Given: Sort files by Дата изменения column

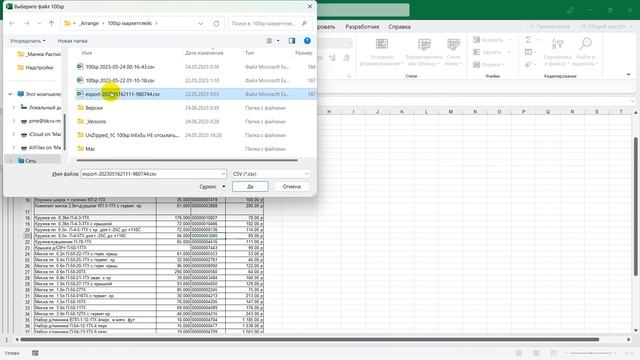Looking at the screenshot, I should (x=204, y=53).
